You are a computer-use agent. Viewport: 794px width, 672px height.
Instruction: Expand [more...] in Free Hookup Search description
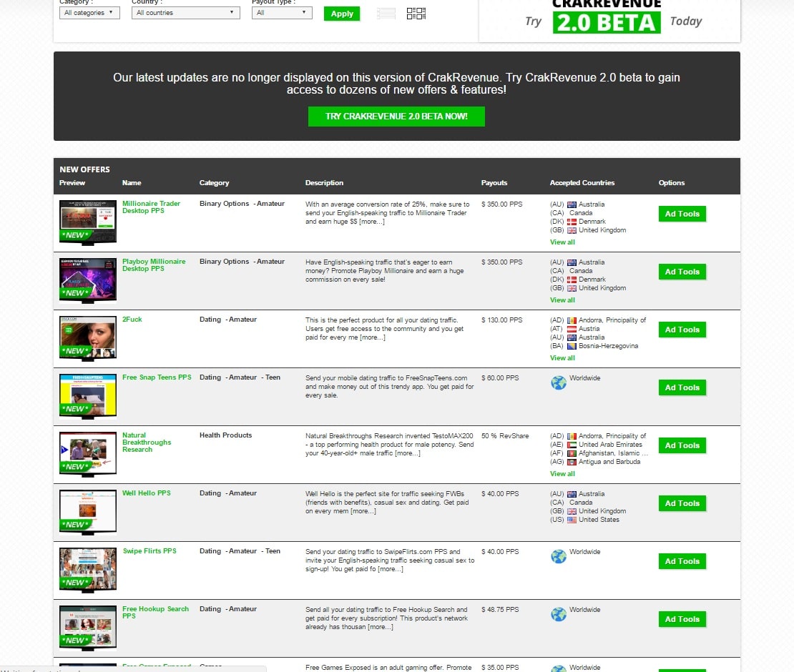(381, 627)
